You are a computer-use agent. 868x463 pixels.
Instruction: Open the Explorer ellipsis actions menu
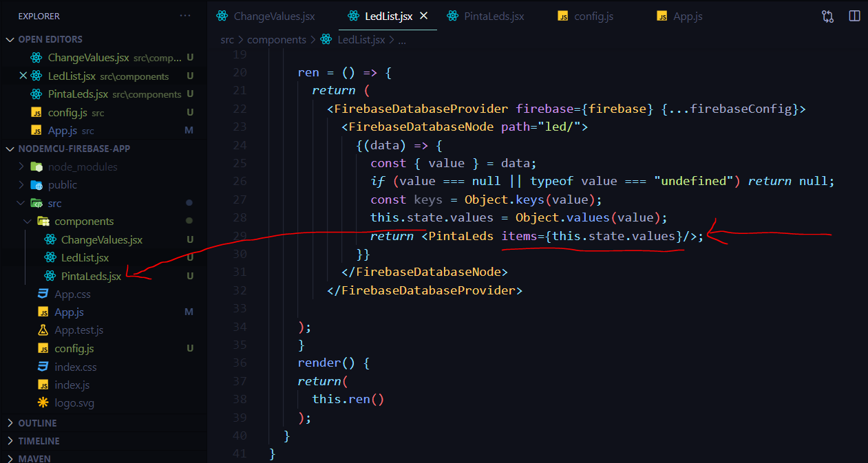point(184,15)
